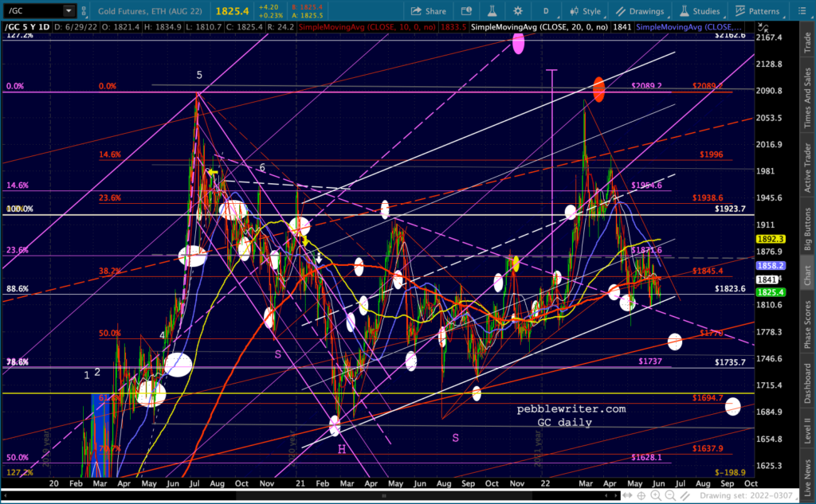Open the Live News side tab
This screenshot has height=504, width=816.
[x=807, y=477]
